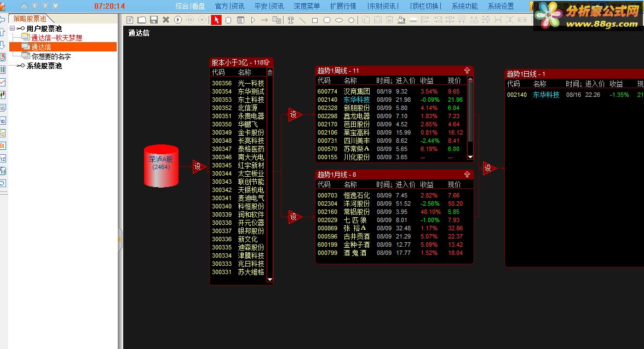
Task: Click the 设 node leading to 趋势1日线
Action: (x=488, y=168)
